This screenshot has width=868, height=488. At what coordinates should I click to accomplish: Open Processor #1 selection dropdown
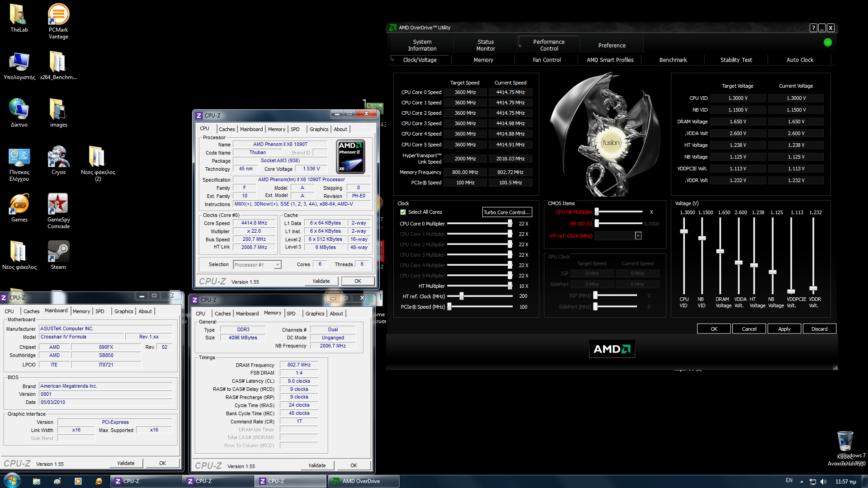[x=257, y=265]
